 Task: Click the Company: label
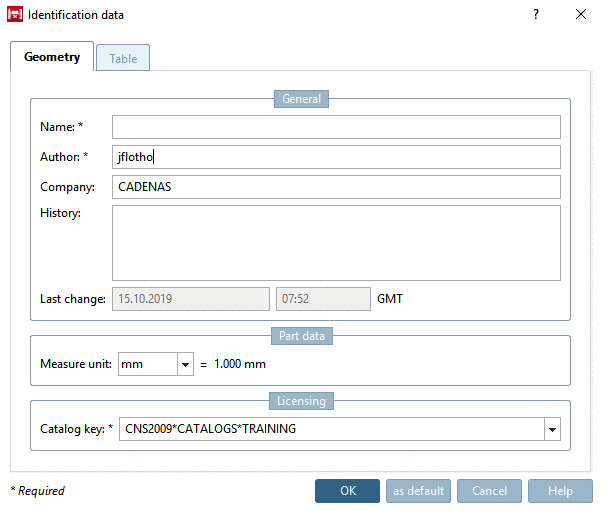(67, 187)
